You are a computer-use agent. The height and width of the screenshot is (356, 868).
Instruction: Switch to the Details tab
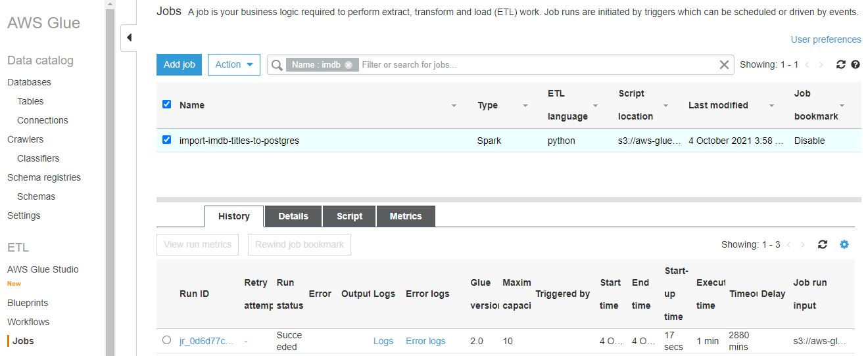coord(293,216)
